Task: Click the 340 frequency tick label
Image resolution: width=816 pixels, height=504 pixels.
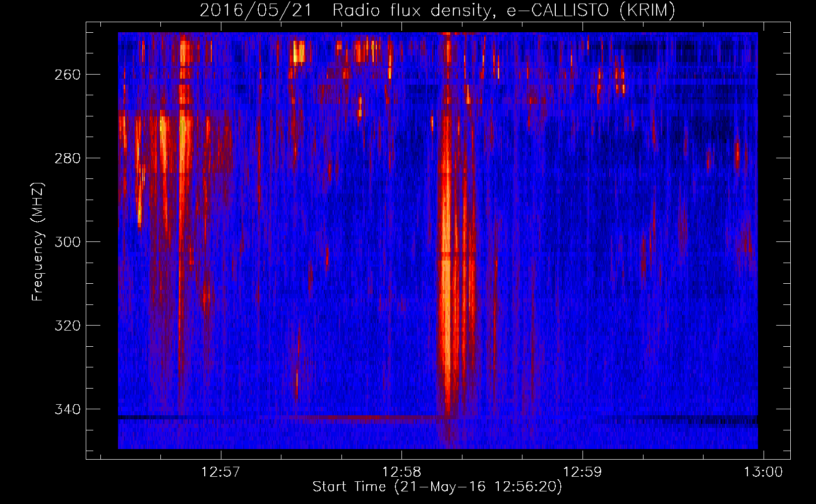Action: (x=68, y=409)
